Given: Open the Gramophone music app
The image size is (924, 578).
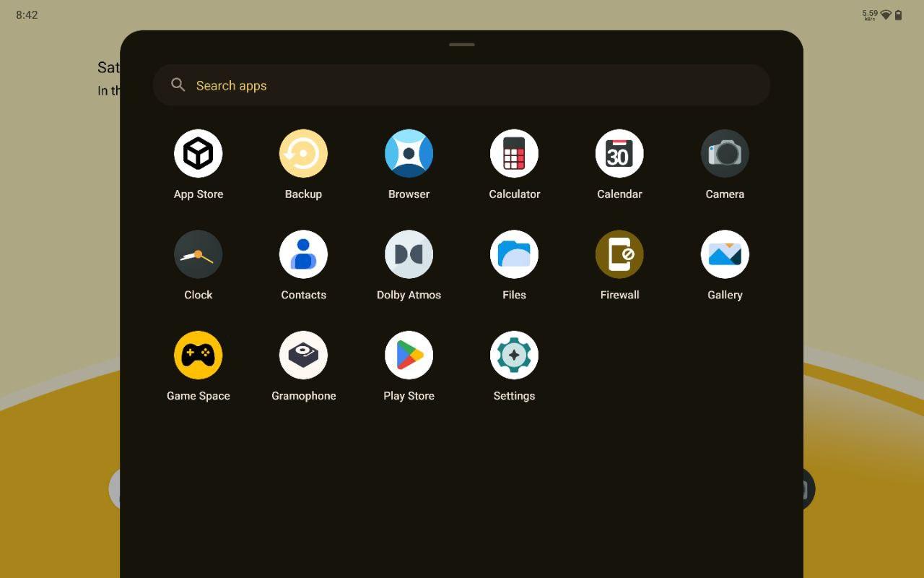Looking at the screenshot, I should tap(303, 355).
